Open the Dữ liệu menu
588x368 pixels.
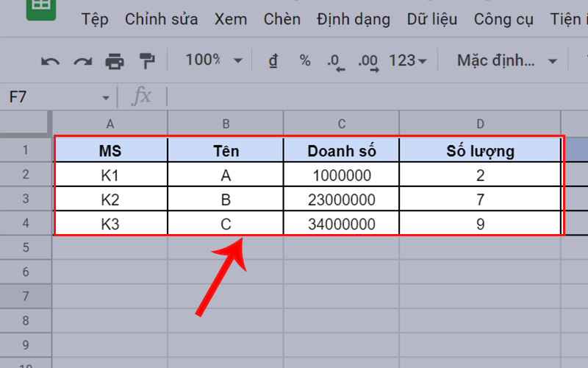click(432, 19)
